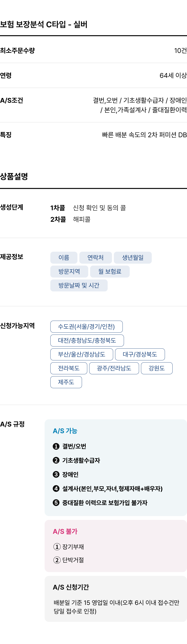
Task: Click the circled 1 icon beside 장기부재
Action: [57, 547]
